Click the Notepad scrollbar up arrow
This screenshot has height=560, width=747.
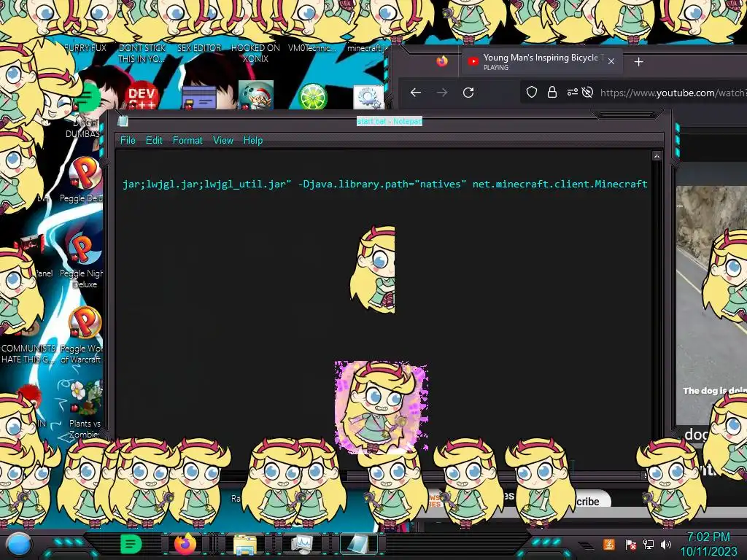(x=657, y=156)
